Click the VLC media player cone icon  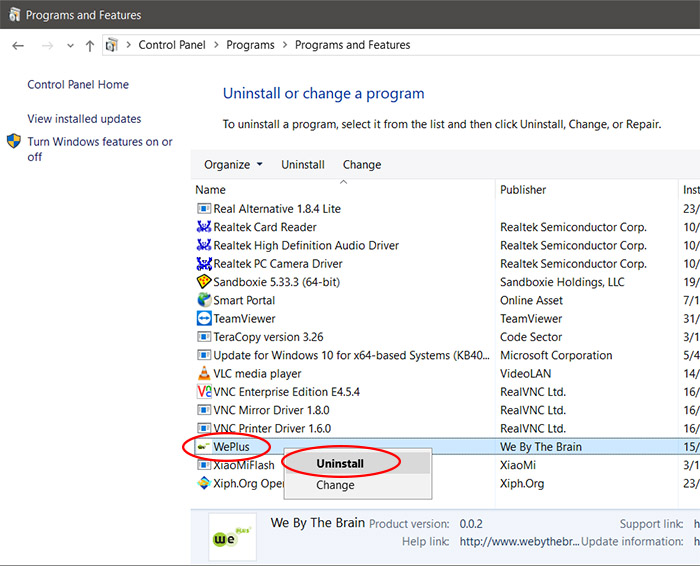(x=204, y=373)
